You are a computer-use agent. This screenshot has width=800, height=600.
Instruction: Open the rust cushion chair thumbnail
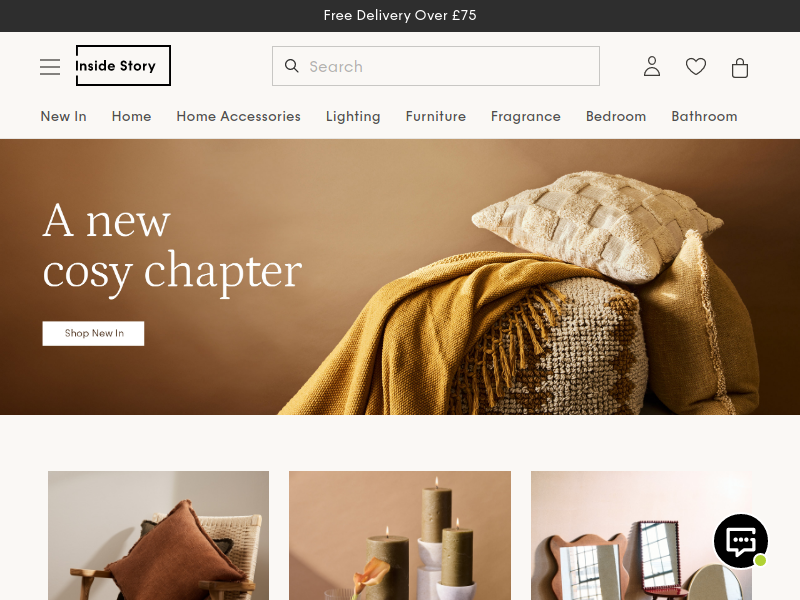click(158, 535)
